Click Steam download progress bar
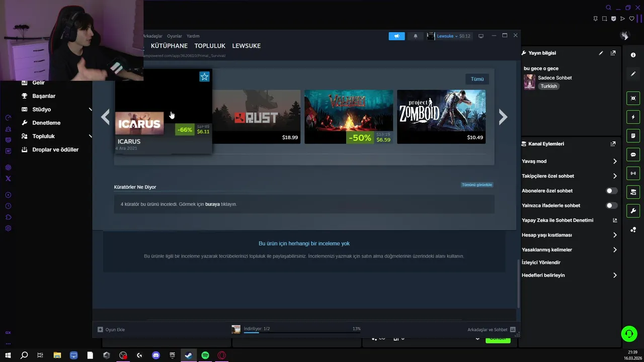 pyautogui.click(x=302, y=332)
